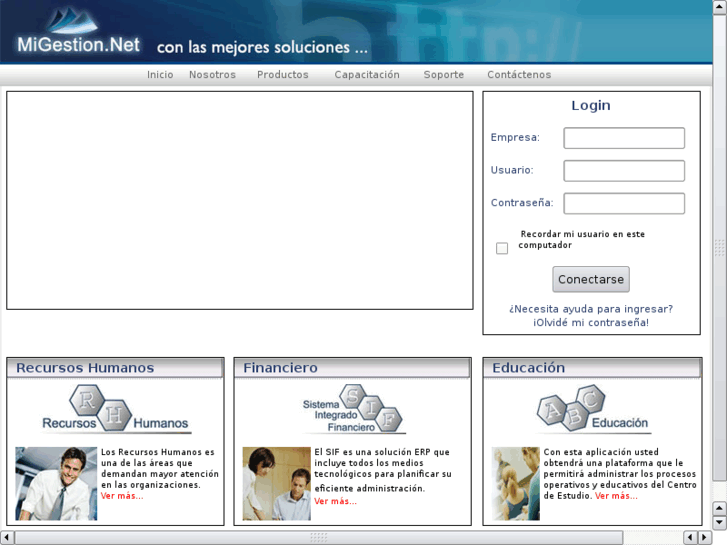Viewport: 727px width, 545px height.
Task: Click 'Con esta aplicación usted' description text
Action: click(620, 474)
